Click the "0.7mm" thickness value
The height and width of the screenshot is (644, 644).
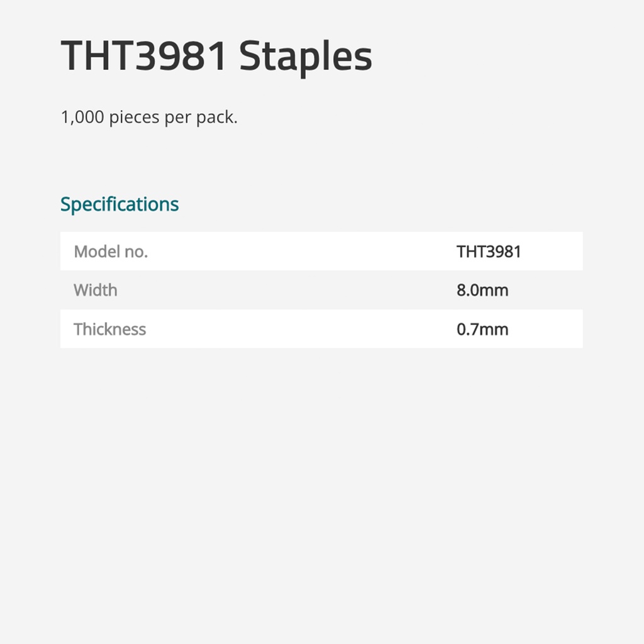[482, 329]
